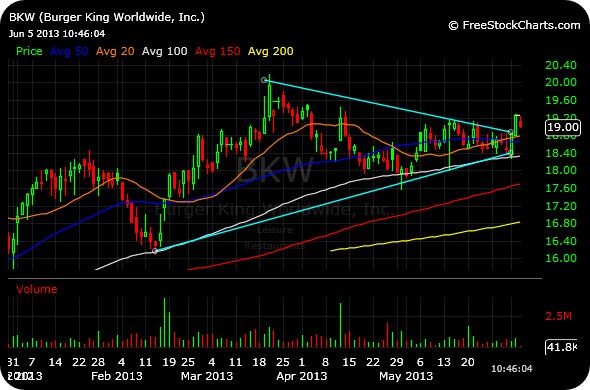Click the May 2013 month label
590x390 pixels.
tap(406, 376)
